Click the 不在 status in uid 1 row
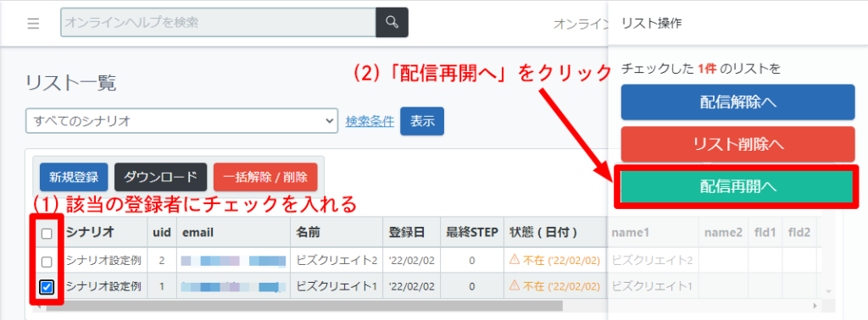 [x=561, y=286]
